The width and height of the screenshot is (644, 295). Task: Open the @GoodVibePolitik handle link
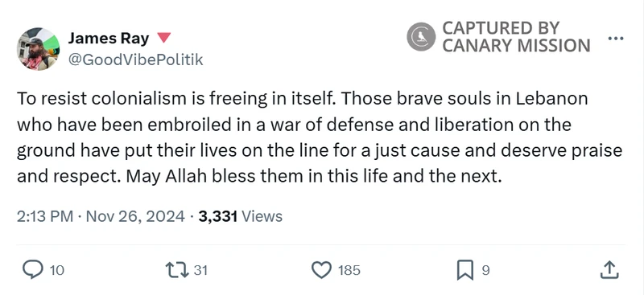point(135,60)
